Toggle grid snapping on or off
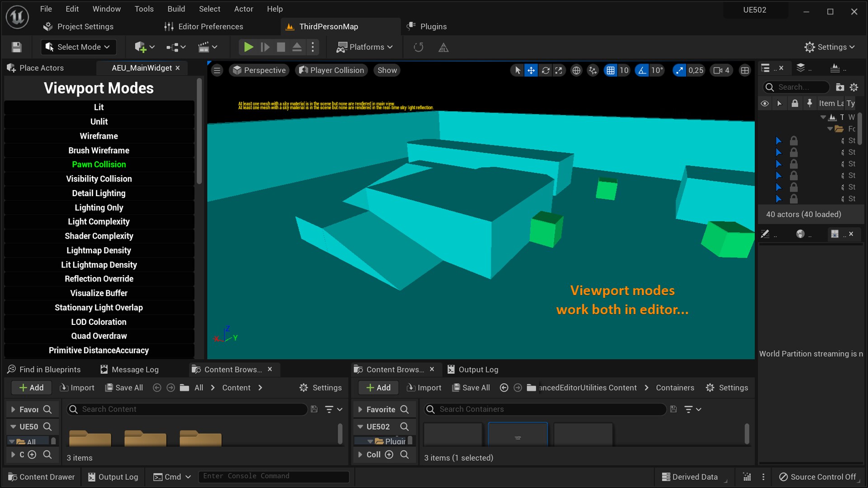Screen dimensions: 868x488 610,70
